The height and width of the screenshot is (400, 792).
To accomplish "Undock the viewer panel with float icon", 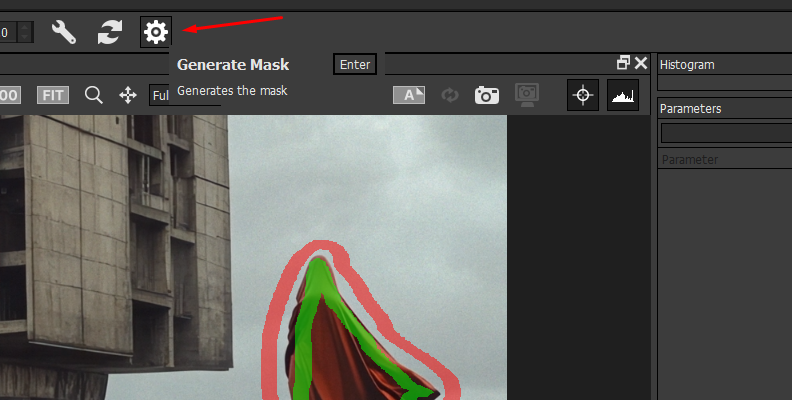I will coord(623,62).
